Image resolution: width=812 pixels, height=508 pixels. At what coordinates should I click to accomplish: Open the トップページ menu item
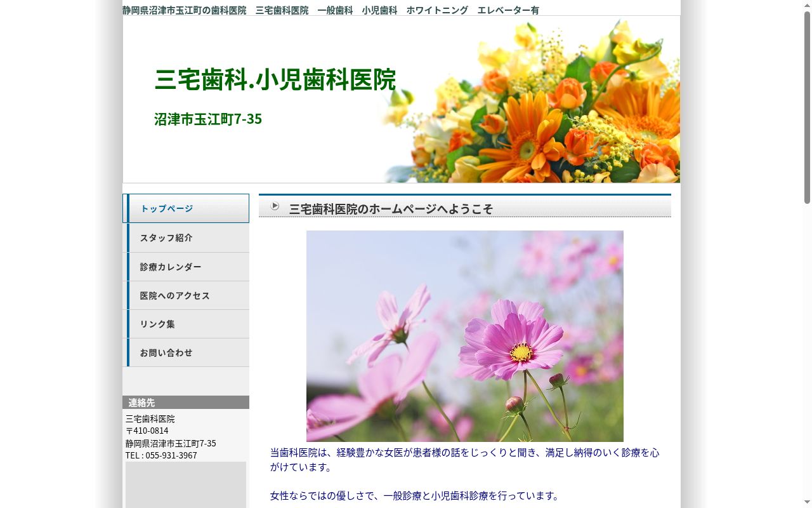[x=186, y=208]
